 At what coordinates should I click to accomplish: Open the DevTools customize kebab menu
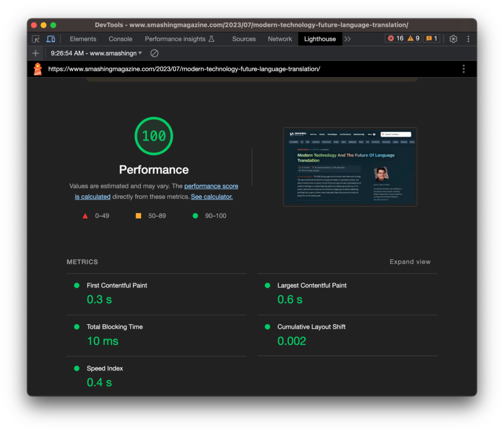point(469,39)
